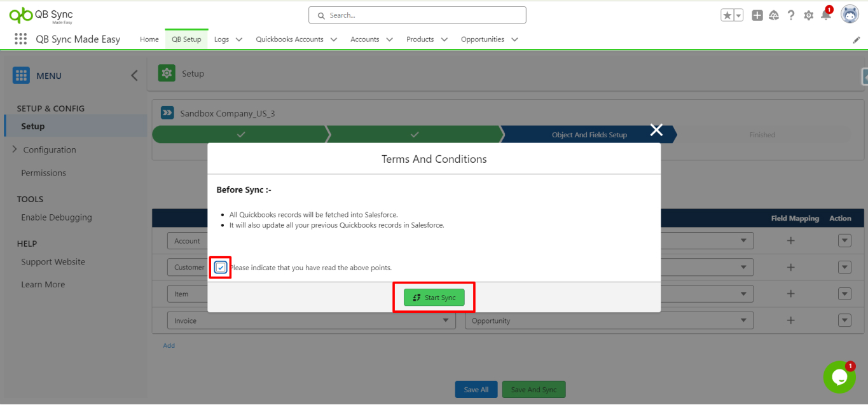Screen dimensions: 868x405
Task: Open the help question mark icon
Action: click(x=791, y=15)
